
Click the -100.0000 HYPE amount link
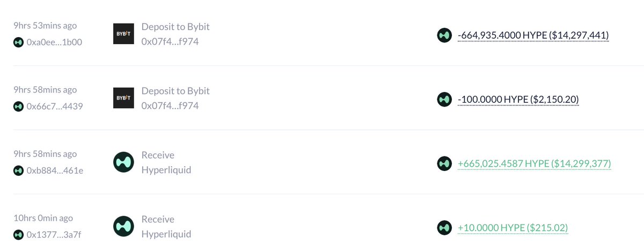[x=518, y=99]
